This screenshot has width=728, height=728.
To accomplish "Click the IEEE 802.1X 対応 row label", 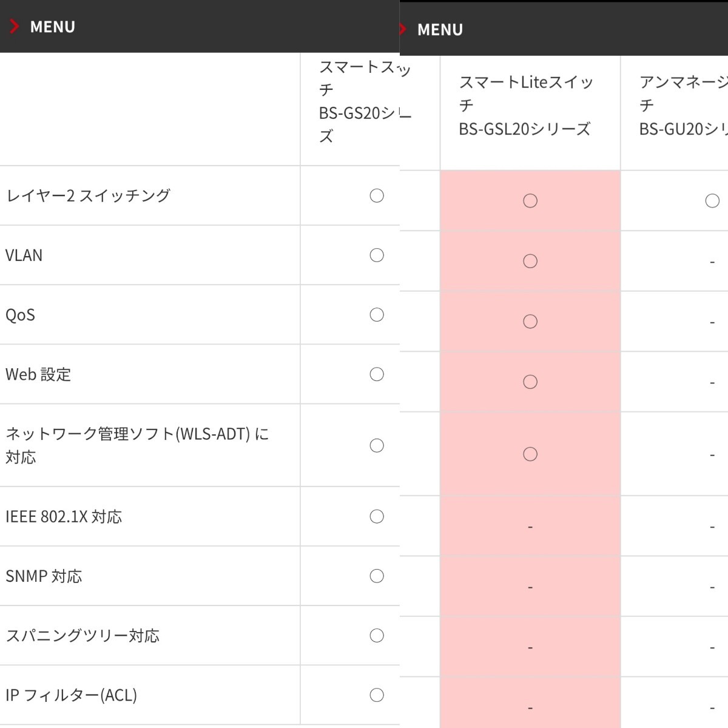I will click(x=64, y=516).
